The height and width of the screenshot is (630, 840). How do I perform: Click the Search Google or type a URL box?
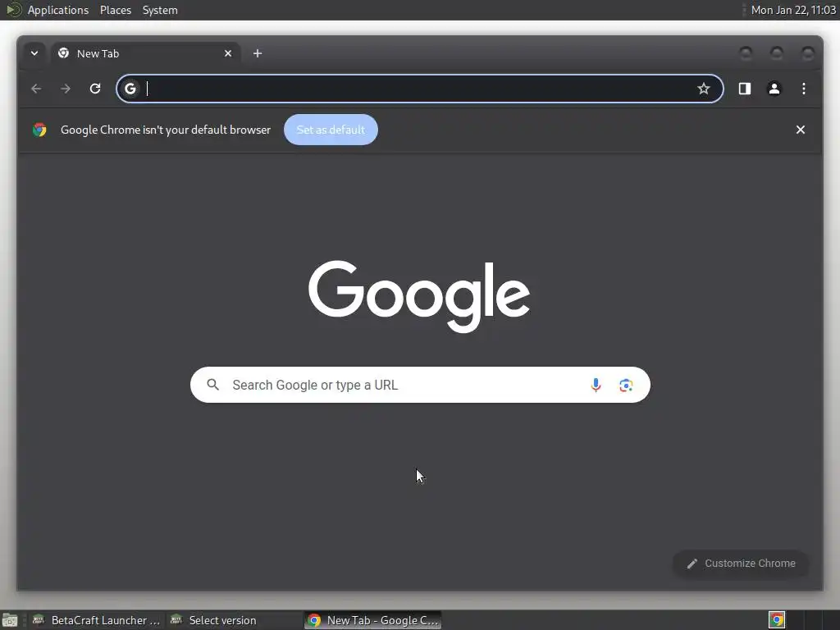coord(420,385)
